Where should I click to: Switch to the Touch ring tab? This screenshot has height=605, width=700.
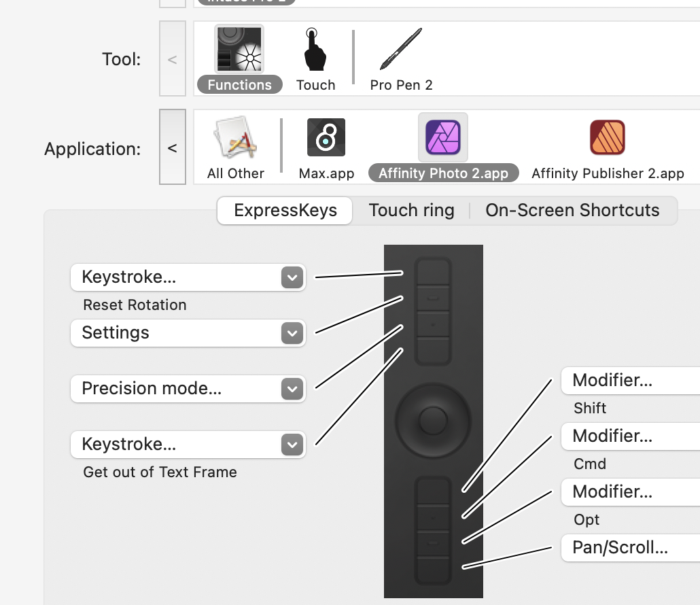[x=411, y=211]
